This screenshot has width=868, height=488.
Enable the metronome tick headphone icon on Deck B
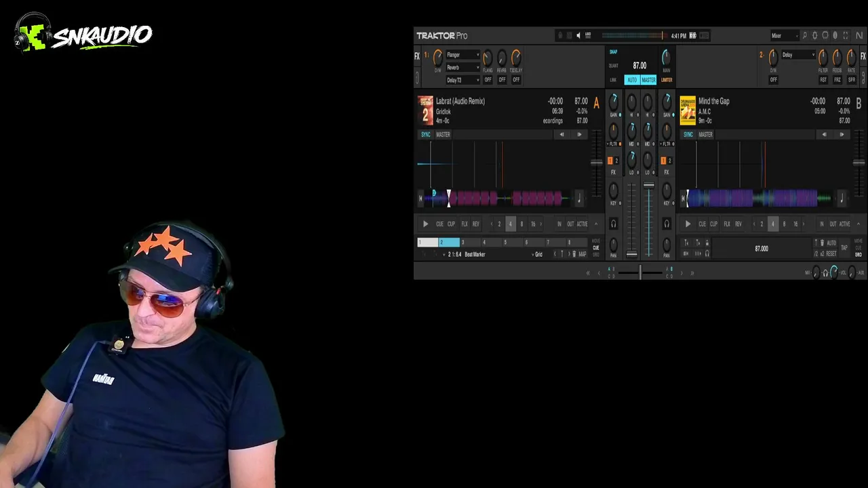[707, 253]
